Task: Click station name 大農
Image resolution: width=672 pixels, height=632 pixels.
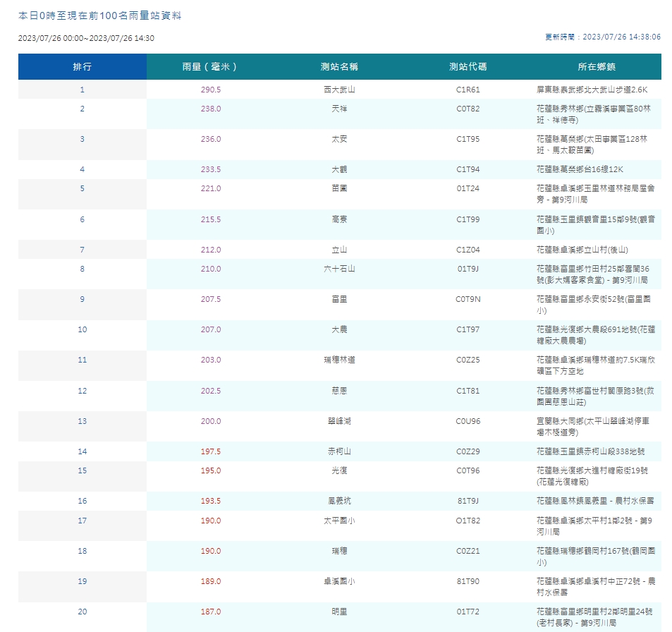Action: (339, 329)
